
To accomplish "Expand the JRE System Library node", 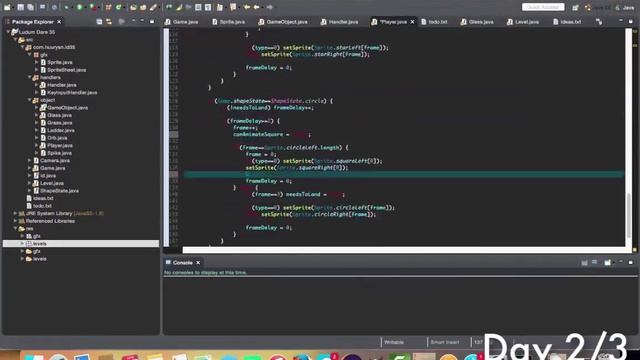I will pos(16,213).
